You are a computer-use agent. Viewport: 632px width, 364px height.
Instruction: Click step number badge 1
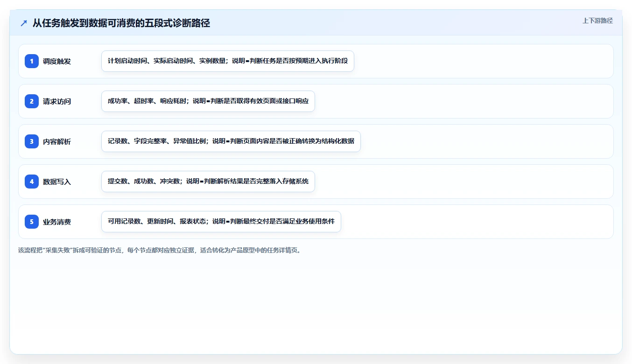pos(32,61)
